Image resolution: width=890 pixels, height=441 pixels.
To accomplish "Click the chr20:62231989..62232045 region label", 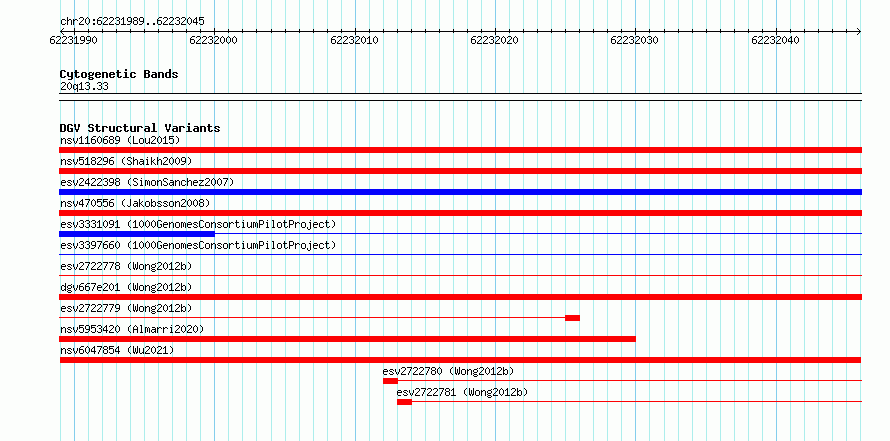I will 132,22.
